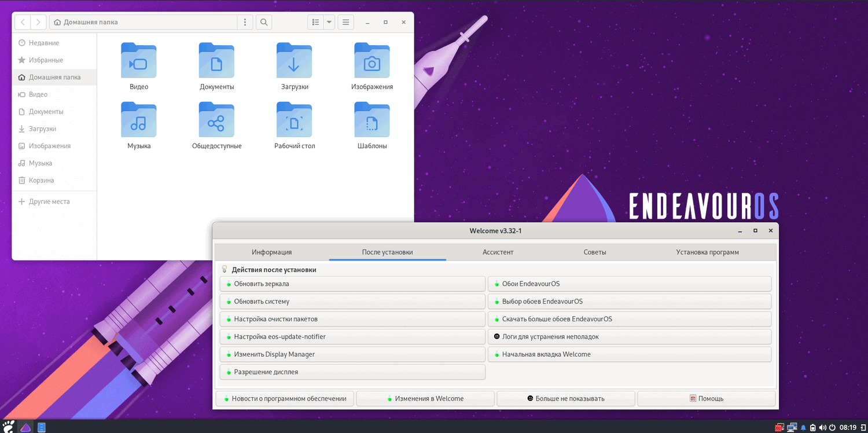Switch to the Информация tab
The image size is (868, 433).
point(271,252)
